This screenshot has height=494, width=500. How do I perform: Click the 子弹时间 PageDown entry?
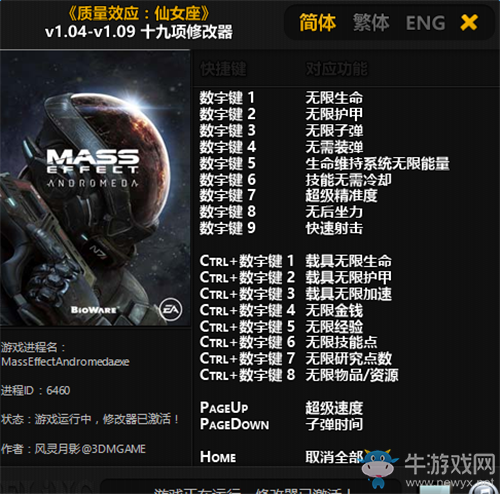pyautogui.click(x=334, y=424)
